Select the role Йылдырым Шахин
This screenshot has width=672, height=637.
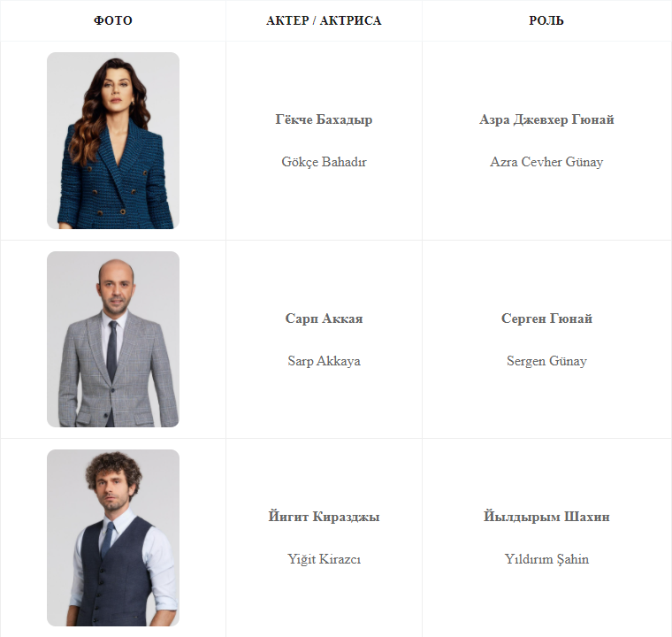(546, 517)
